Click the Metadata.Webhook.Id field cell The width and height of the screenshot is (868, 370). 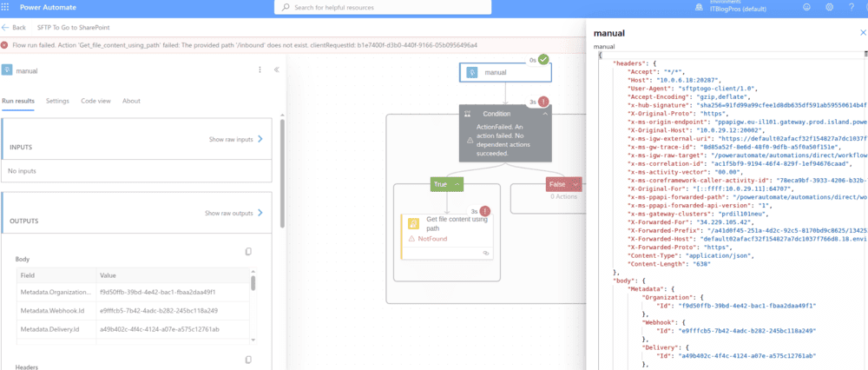[56, 311]
